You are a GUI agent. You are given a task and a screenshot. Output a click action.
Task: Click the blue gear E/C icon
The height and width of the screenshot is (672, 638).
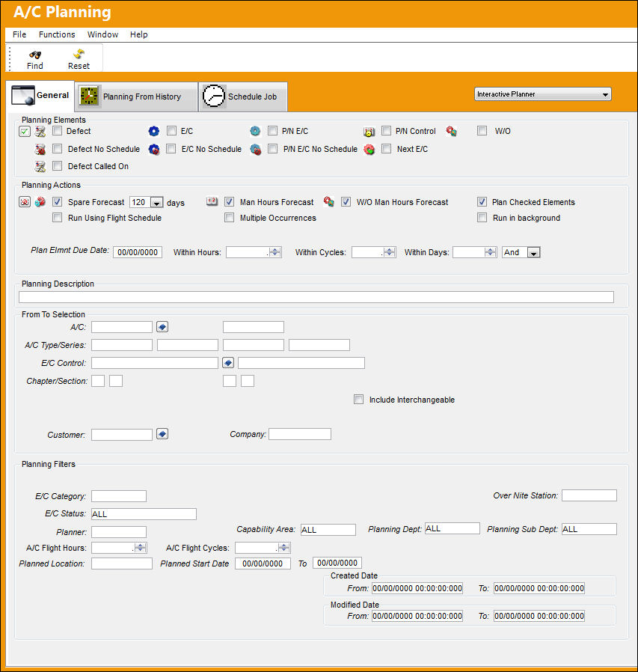(154, 131)
